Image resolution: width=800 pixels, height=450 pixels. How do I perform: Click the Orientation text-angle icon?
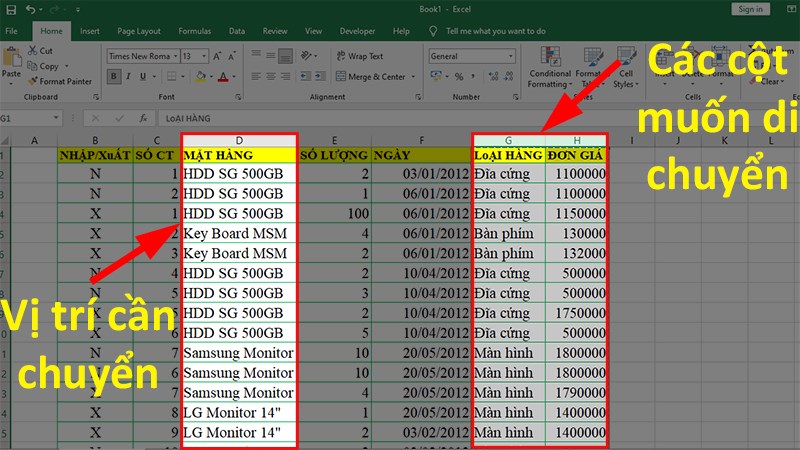[x=306, y=55]
